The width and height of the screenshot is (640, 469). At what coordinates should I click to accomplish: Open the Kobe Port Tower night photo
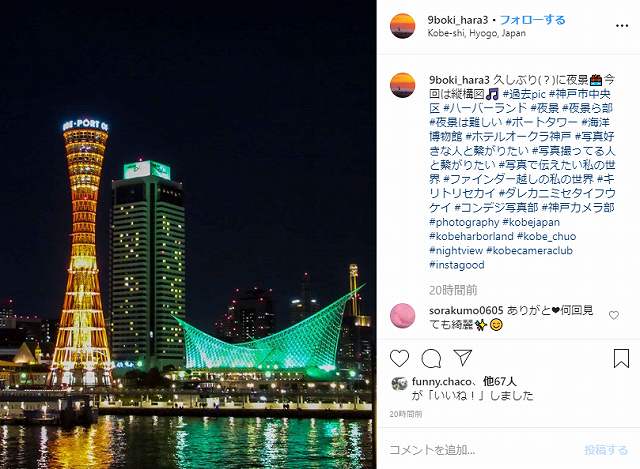pyautogui.click(x=188, y=234)
